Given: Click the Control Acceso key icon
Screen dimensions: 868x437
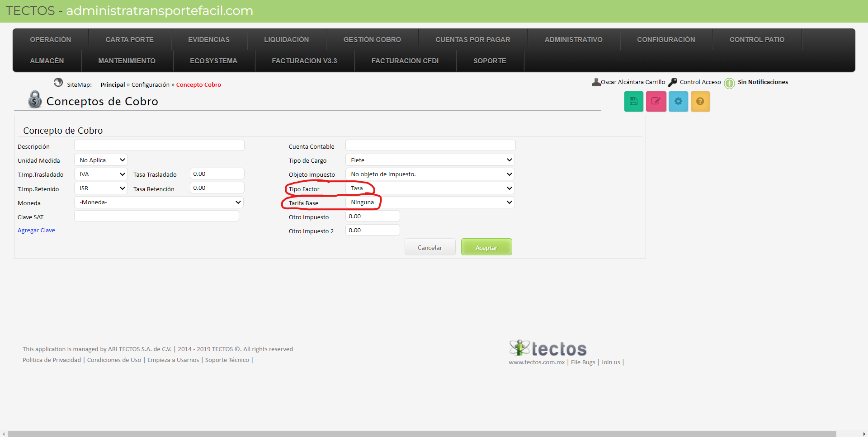Looking at the screenshot, I should (673, 82).
